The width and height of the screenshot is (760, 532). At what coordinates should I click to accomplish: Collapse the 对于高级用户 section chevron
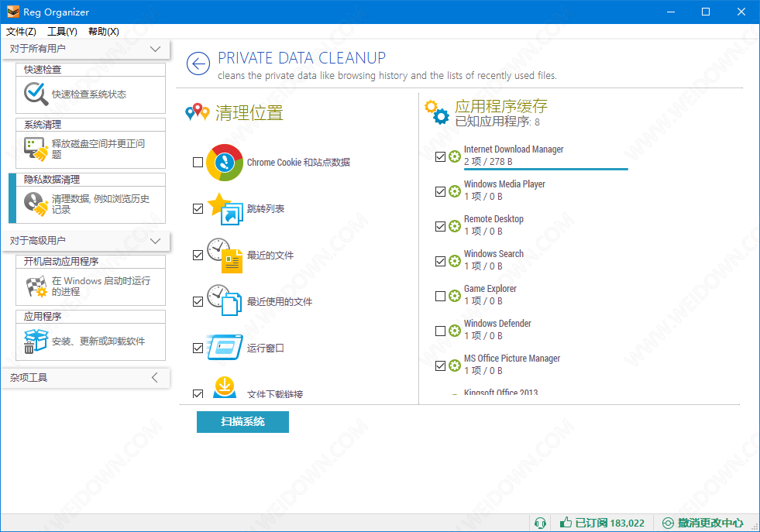point(155,241)
